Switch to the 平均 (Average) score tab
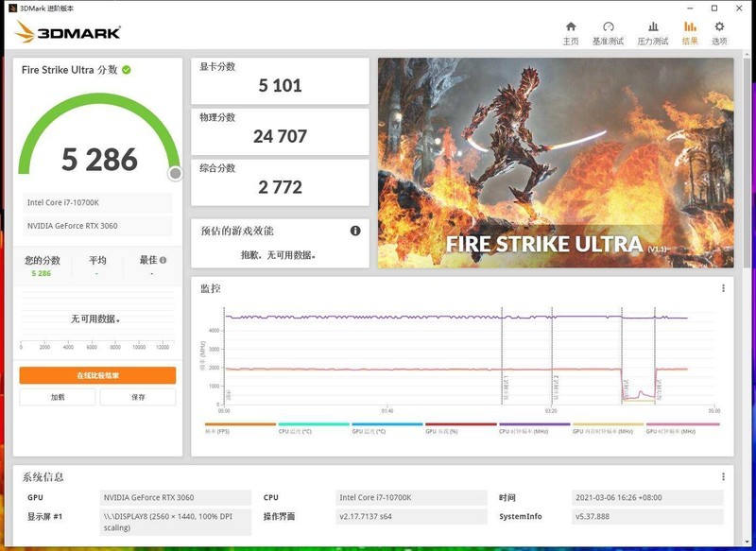Screen dimensions: 756x551 point(96,259)
